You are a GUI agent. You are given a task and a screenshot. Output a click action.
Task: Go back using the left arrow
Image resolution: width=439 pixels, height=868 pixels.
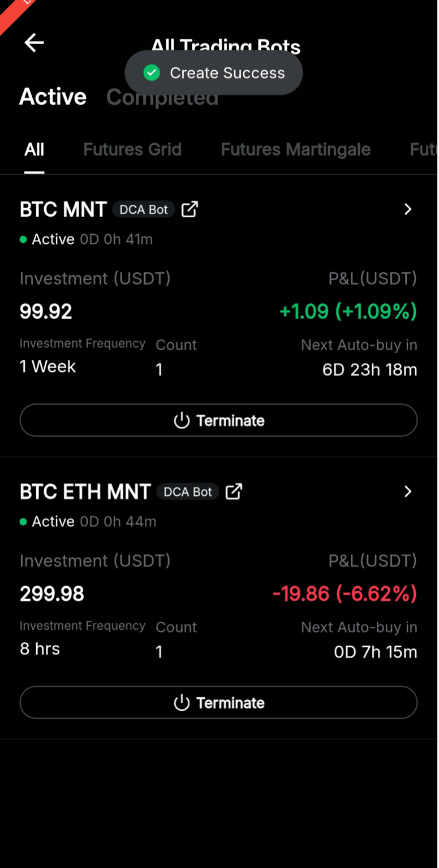(34, 42)
